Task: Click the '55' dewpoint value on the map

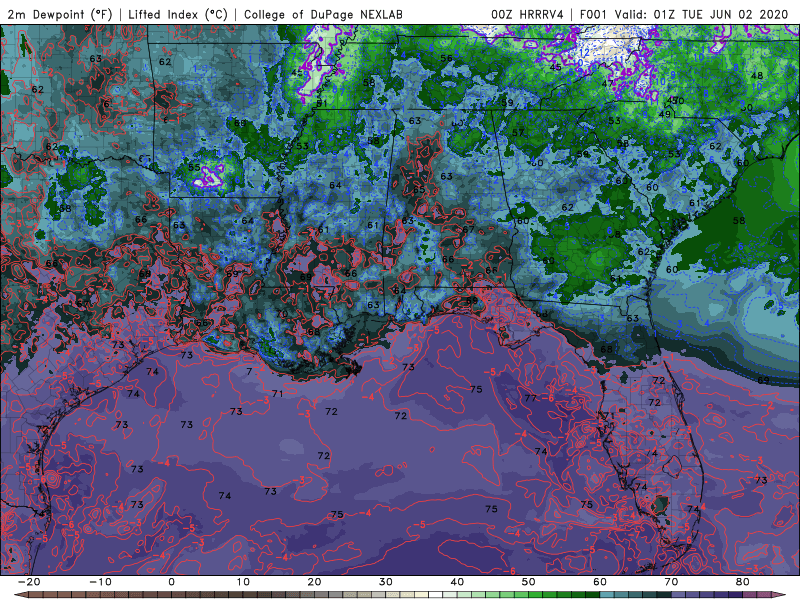Action: pyautogui.click(x=194, y=167)
